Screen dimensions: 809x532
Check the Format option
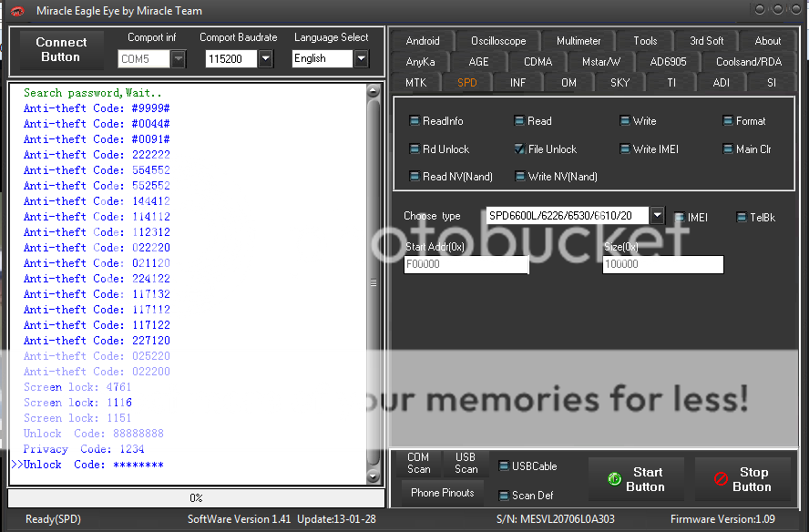(x=728, y=121)
